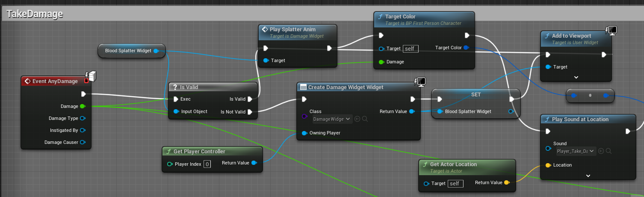Screen dimensions: 644x197
Task: Click the browse icon beside DamageWidget class
Action: pyautogui.click(x=365, y=119)
